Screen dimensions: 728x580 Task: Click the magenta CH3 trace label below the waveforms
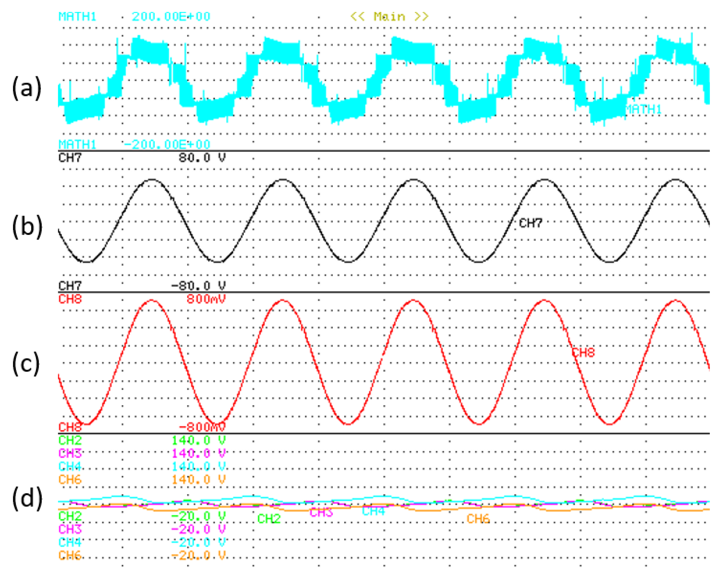coord(321,513)
